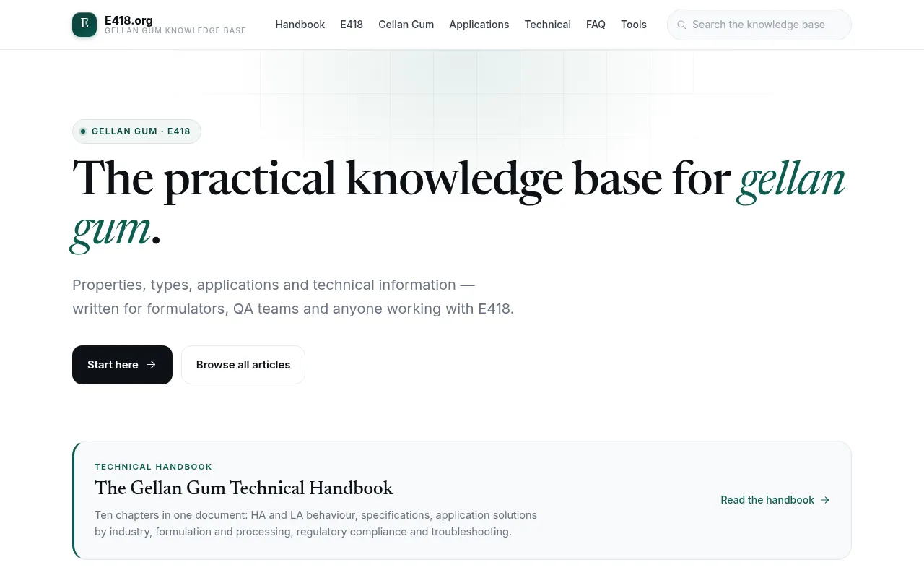Viewport: 924px width, 578px height.
Task: Click the GELLAN GUM · E418 badge
Action: point(136,131)
